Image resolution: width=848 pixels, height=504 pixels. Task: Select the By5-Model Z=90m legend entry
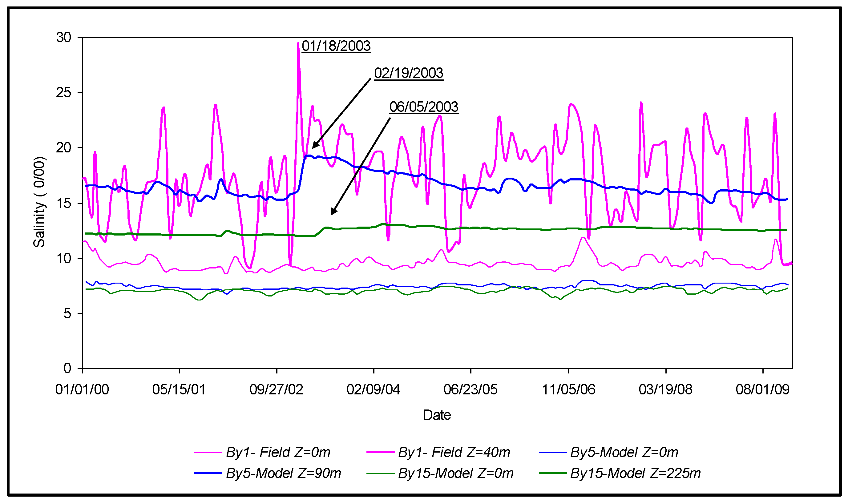click(283, 473)
